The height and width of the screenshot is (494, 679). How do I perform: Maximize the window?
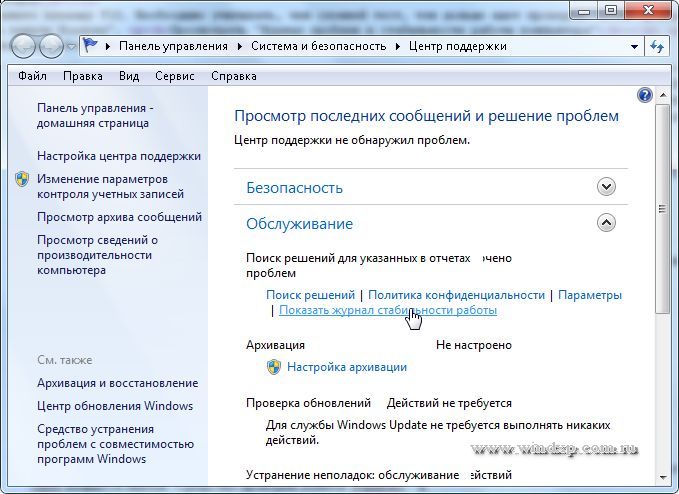click(611, 10)
